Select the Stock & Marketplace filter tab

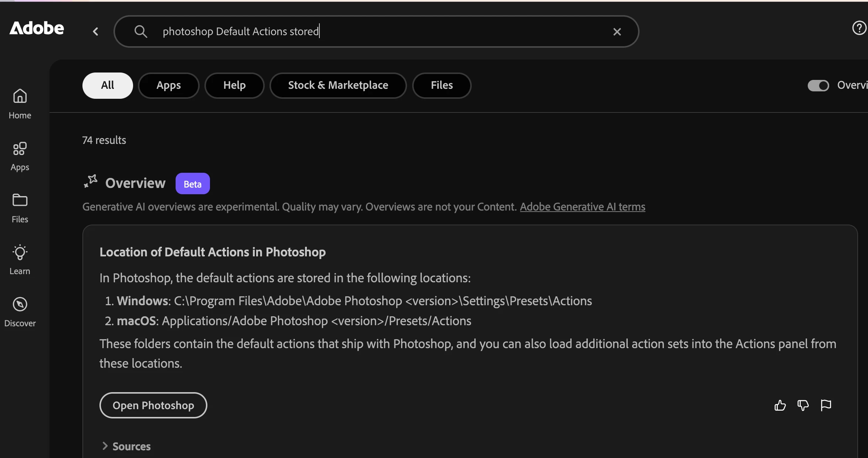coord(338,85)
